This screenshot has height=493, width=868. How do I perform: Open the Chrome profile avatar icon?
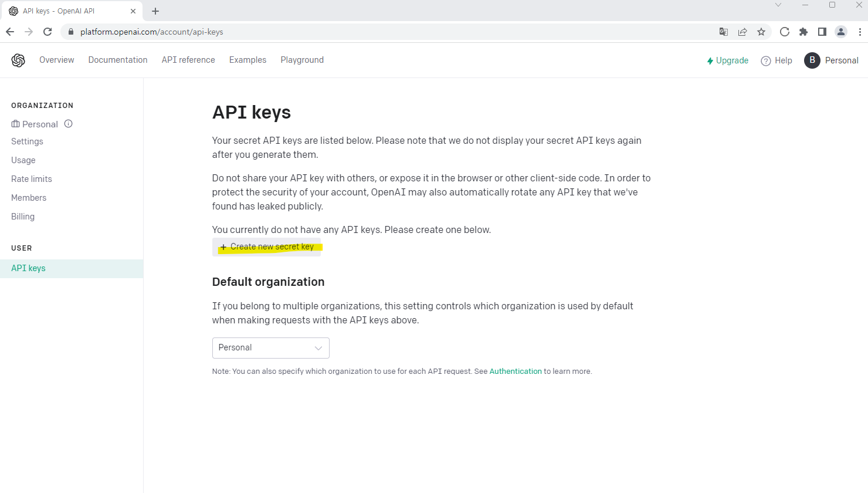(x=841, y=32)
